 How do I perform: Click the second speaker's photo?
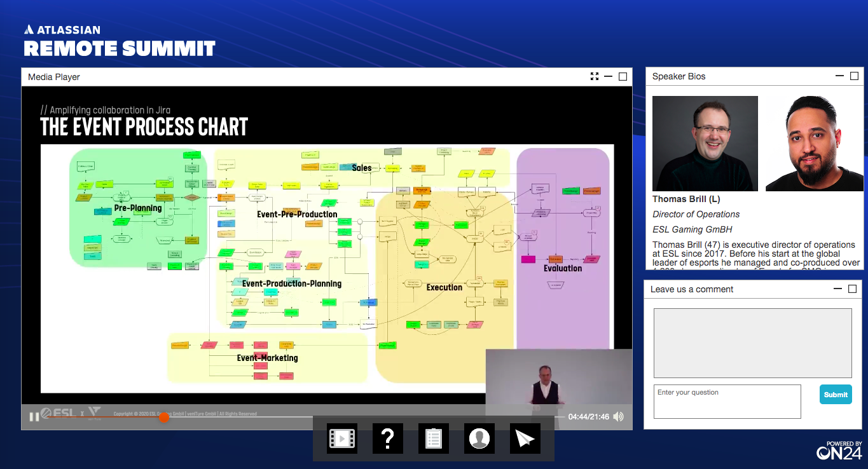tap(814, 144)
